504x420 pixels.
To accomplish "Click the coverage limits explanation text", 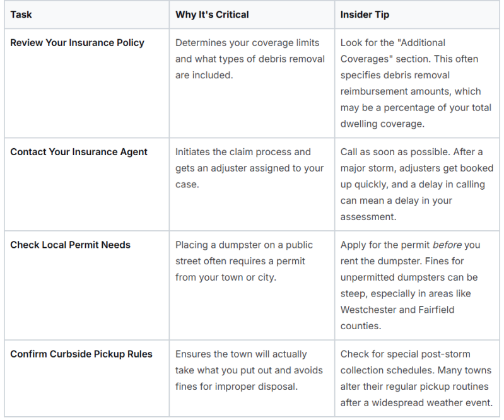I will pyautogui.click(x=250, y=59).
